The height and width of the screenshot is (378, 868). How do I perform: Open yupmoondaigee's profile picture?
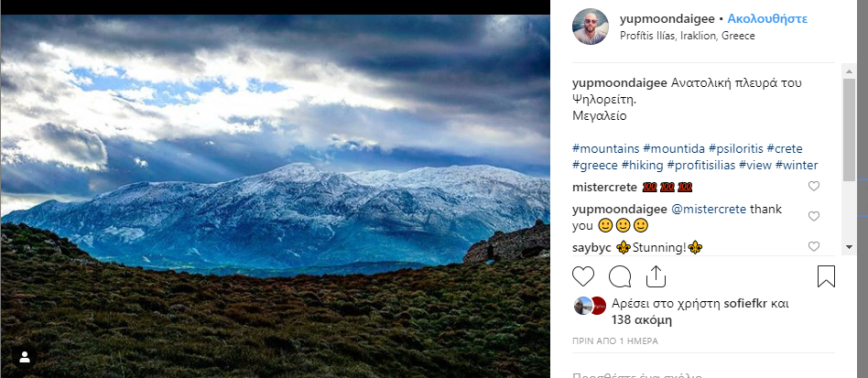[x=591, y=27]
